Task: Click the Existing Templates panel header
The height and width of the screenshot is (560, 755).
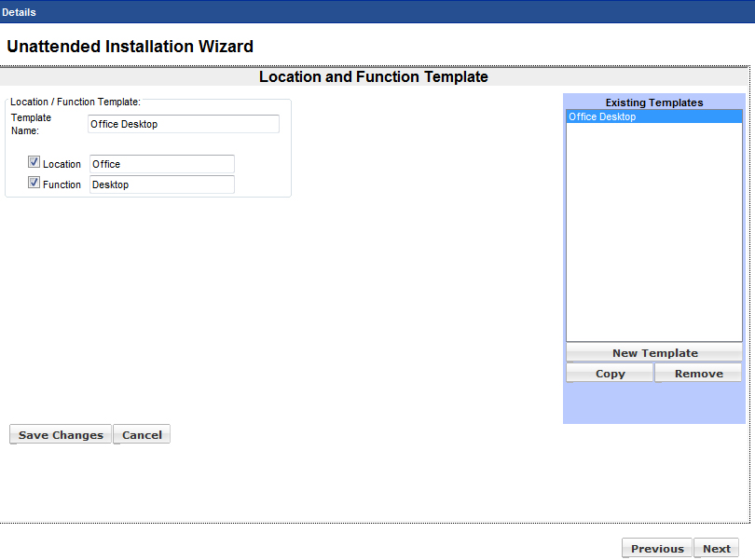Action: point(653,102)
